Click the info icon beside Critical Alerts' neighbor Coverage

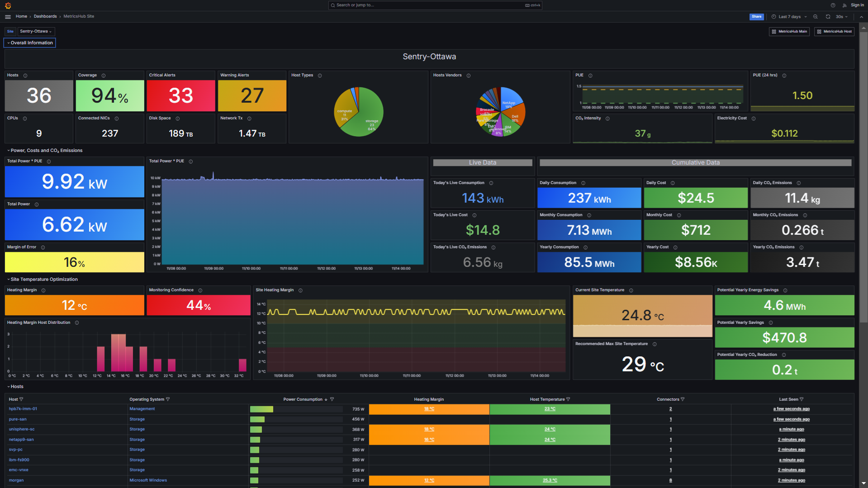pyautogui.click(x=104, y=76)
